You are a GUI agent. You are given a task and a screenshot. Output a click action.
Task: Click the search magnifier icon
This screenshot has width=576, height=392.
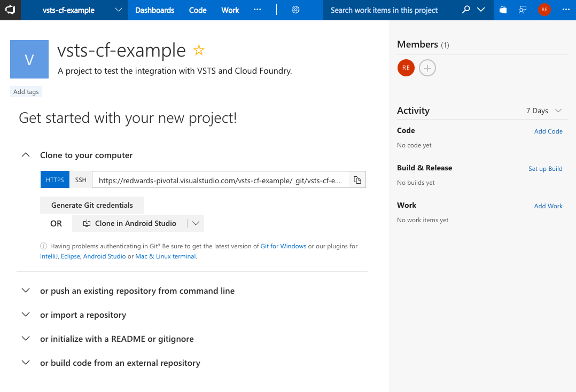[466, 10]
